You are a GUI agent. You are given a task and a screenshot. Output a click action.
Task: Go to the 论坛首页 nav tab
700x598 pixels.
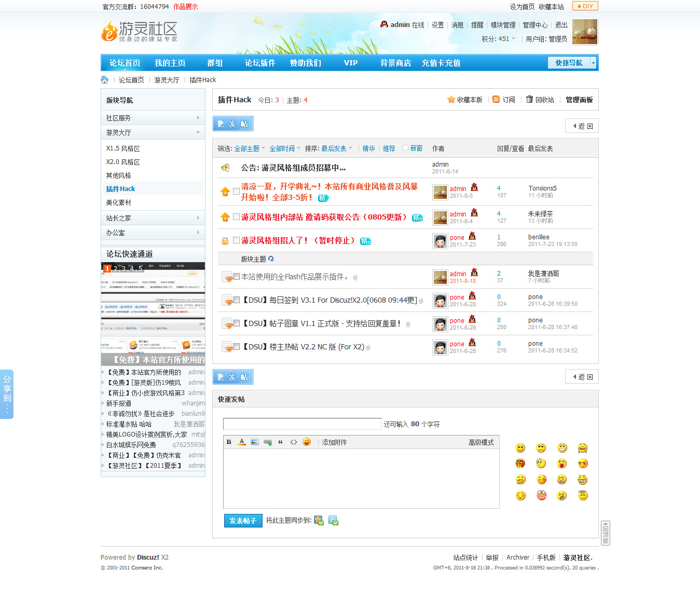[125, 63]
